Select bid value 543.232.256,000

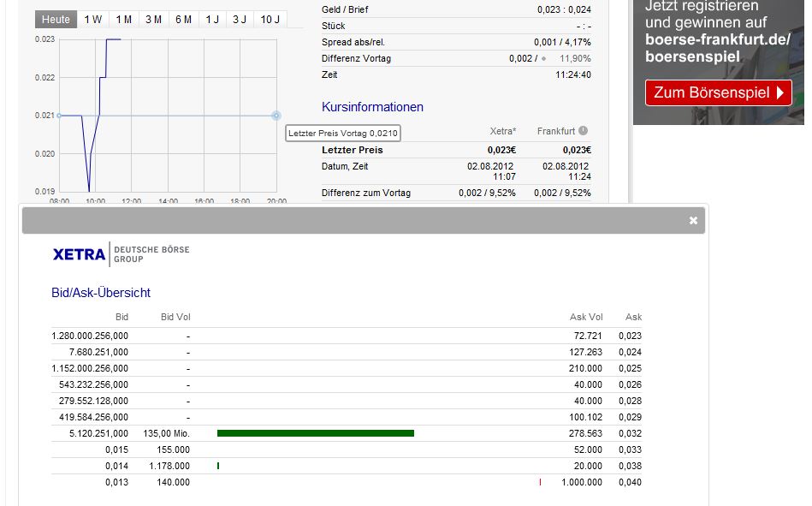pos(94,384)
